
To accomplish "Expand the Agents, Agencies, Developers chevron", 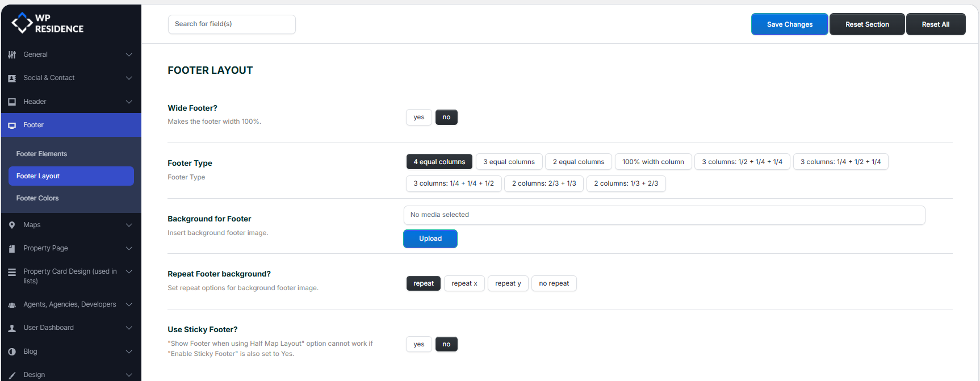I will [129, 305].
